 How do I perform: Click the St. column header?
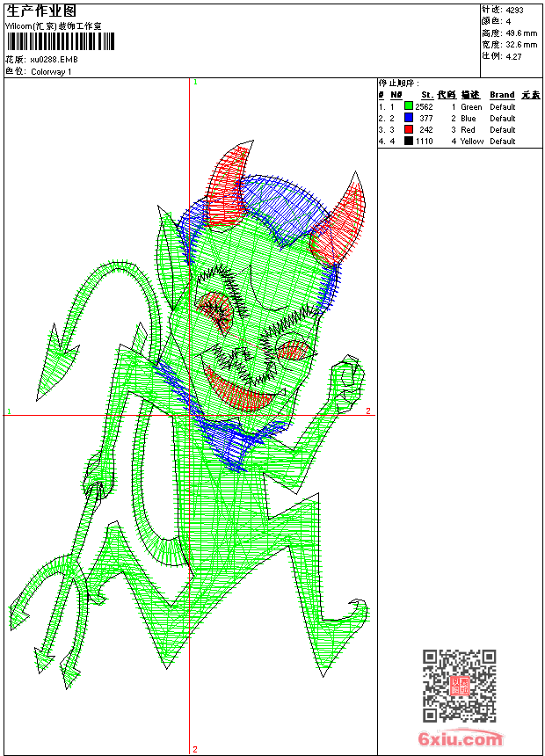click(x=426, y=95)
